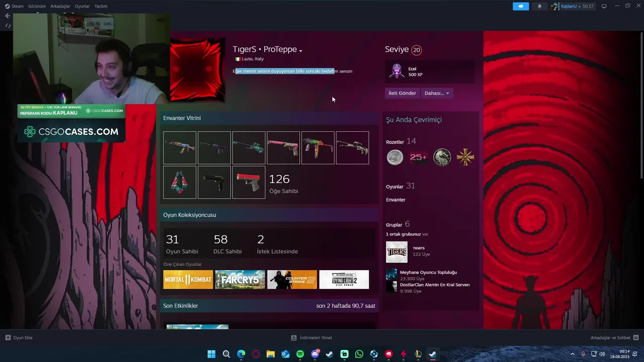Viewport: 644px width, 362px height.
Task: Open the notifications bell
Action: (x=539, y=6)
